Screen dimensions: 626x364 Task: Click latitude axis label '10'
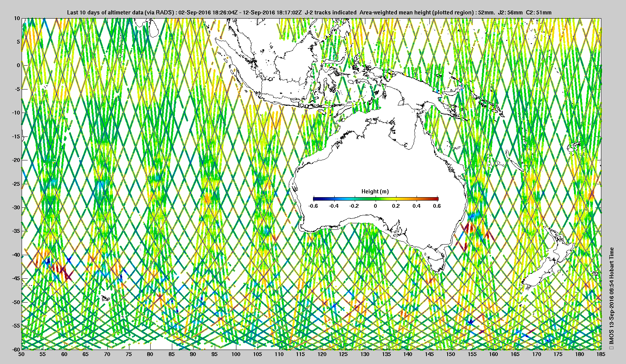17,18
